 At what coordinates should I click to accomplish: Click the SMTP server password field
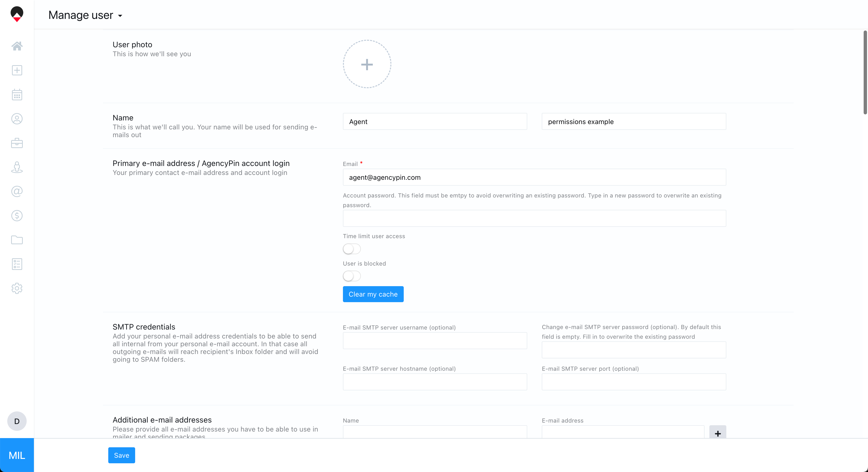coord(634,350)
